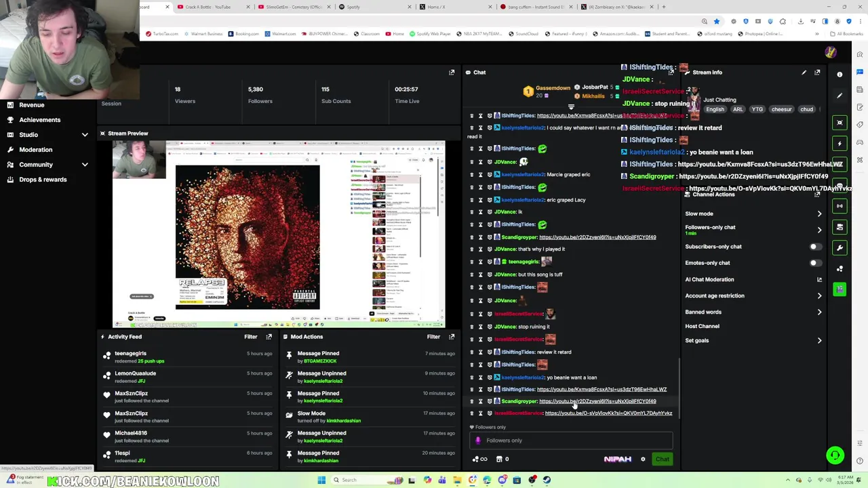The height and width of the screenshot is (488, 868).
Task: Select the Moderation sidebar item
Action: pyautogui.click(x=35, y=150)
